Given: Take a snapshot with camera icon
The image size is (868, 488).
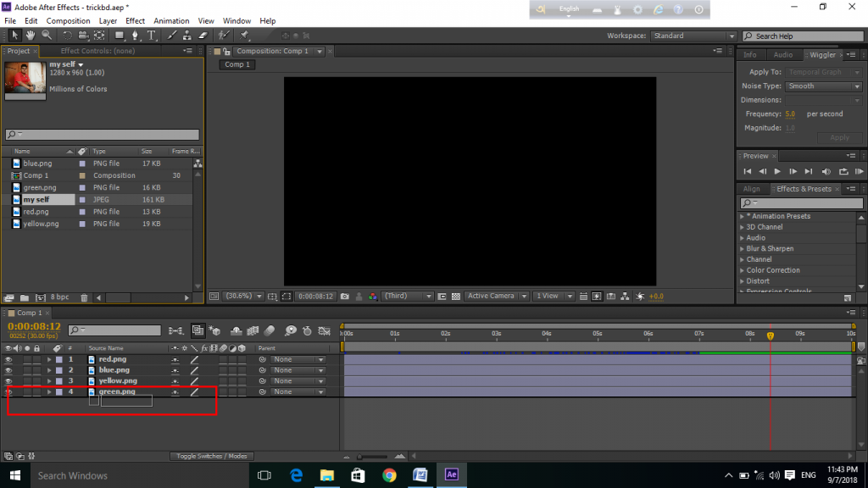Looking at the screenshot, I should 345,297.
